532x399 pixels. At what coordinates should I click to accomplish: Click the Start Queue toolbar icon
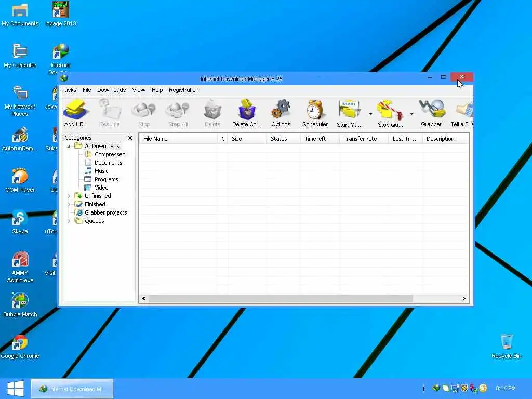[350, 113]
